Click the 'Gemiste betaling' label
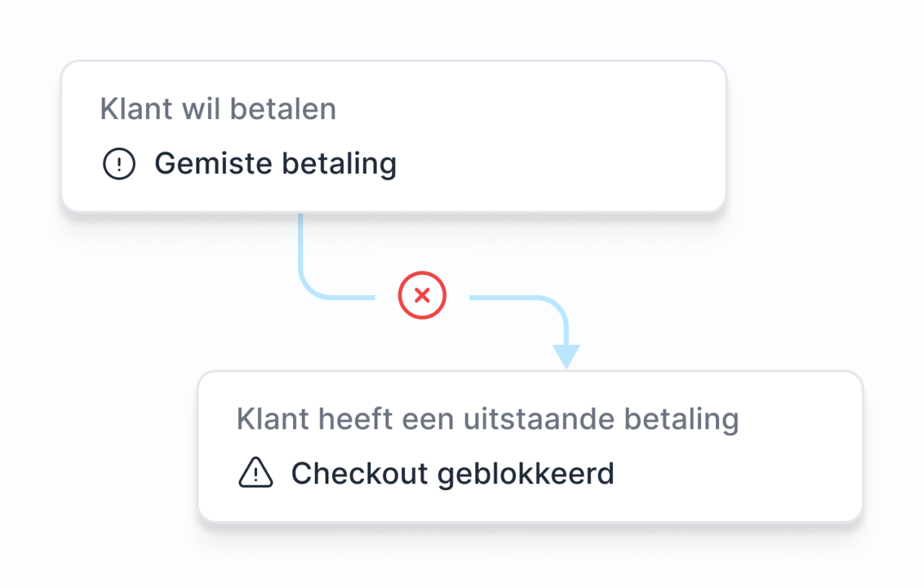The image size is (924, 588). 275,164
